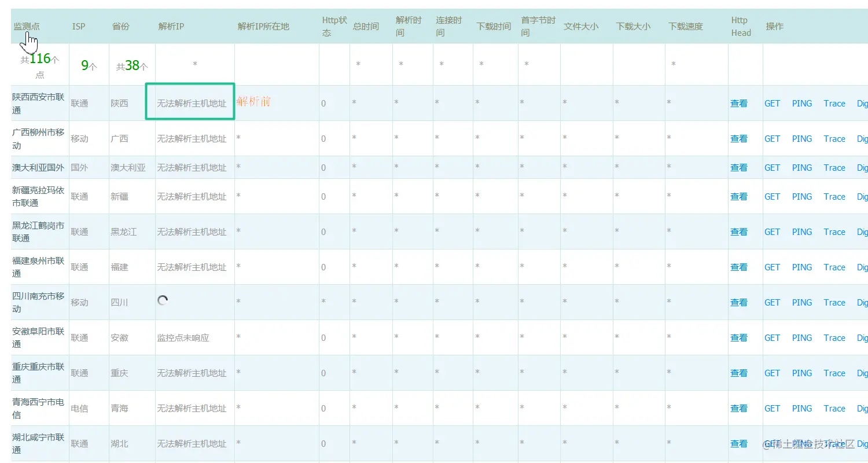Image resolution: width=868 pixels, height=463 pixels.
Task: Sort by the 监测点 column header
Action: coord(27,27)
